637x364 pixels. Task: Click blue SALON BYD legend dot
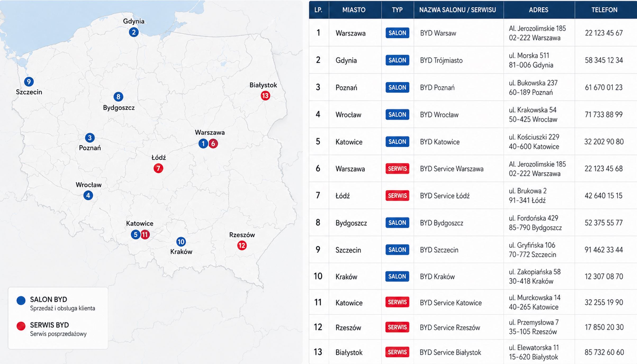click(x=21, y=301)
